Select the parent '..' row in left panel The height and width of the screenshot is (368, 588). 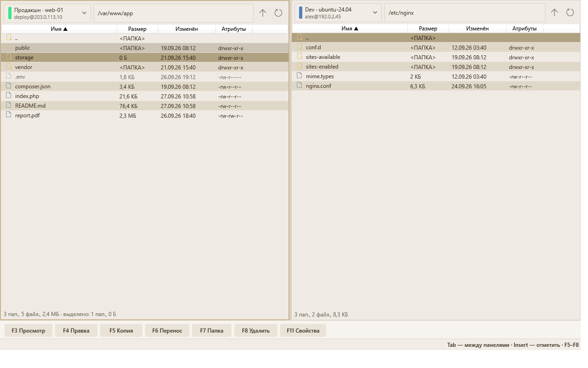[x=145, y=38]
